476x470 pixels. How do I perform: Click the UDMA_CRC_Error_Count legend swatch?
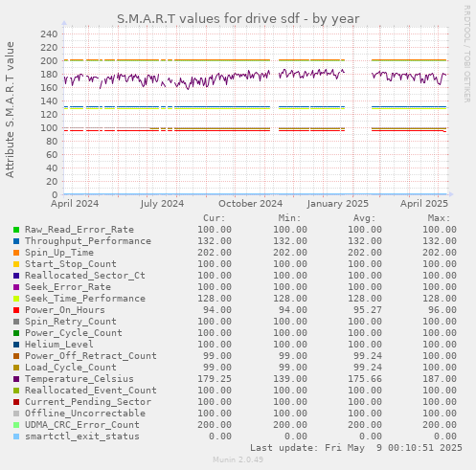[16, 425]
